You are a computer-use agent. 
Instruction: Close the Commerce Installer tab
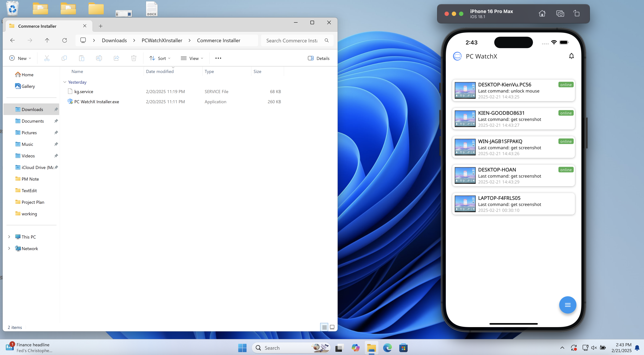pyautogui.click(x=85, y=26)
